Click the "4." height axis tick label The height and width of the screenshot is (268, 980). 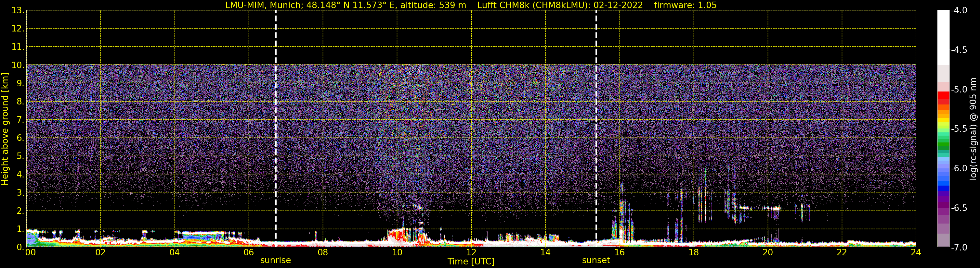click(20, 174)
